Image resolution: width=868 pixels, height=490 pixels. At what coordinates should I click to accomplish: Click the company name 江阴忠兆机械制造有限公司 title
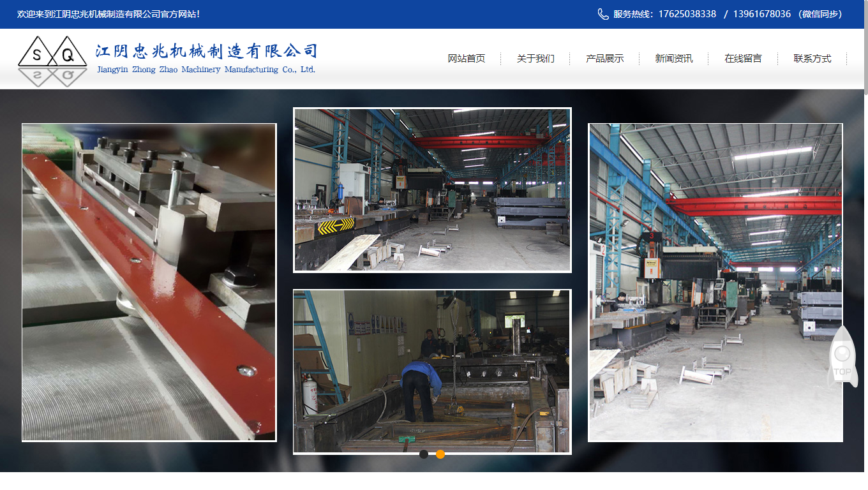click(x=206, y=51)
